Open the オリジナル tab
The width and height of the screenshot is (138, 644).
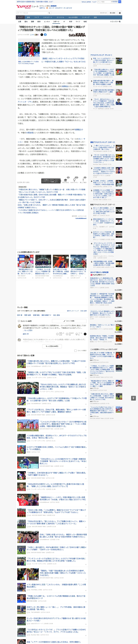tap(60, 17)
